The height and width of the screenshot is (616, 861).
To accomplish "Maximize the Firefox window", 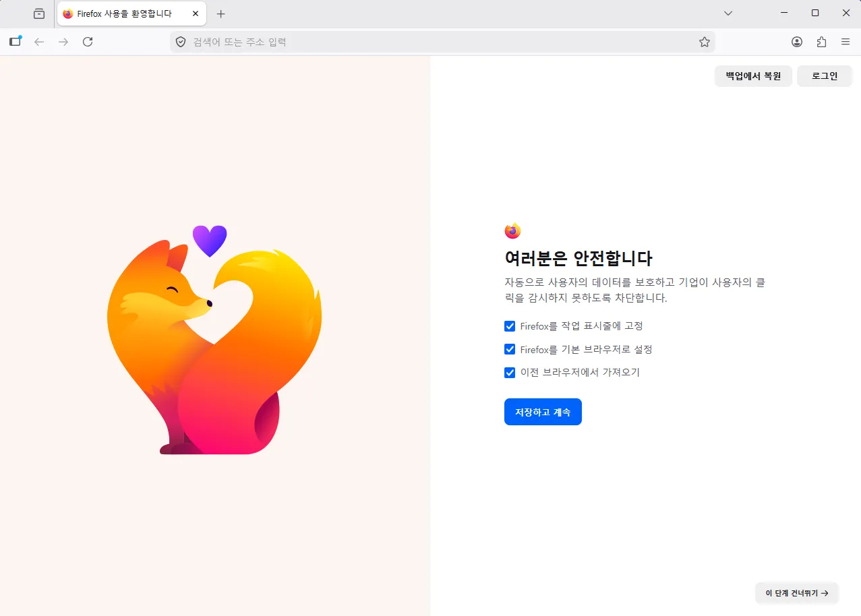I will [815, 13].
